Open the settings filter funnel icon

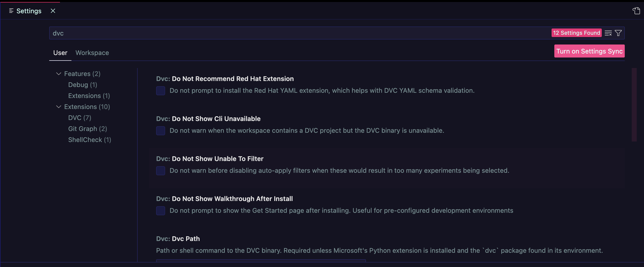pos(618,33)
